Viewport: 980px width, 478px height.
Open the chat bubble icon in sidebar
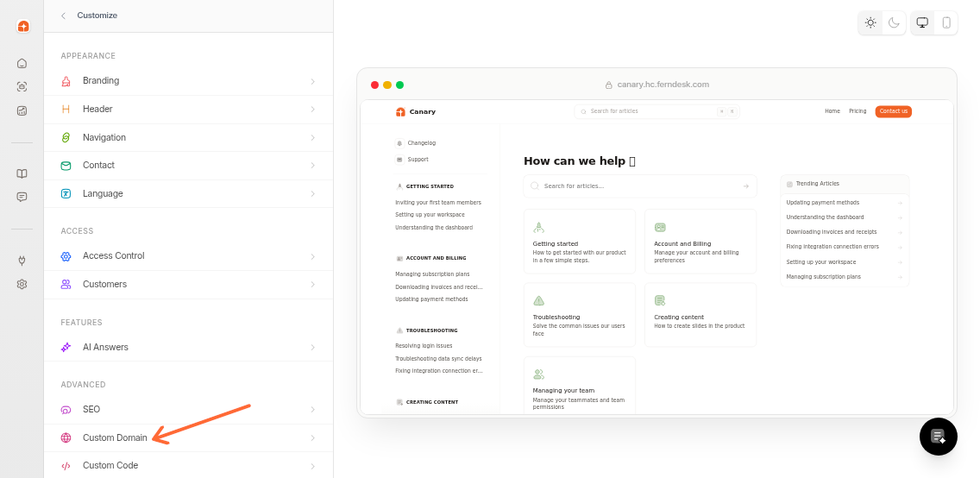tap(22, 197)
